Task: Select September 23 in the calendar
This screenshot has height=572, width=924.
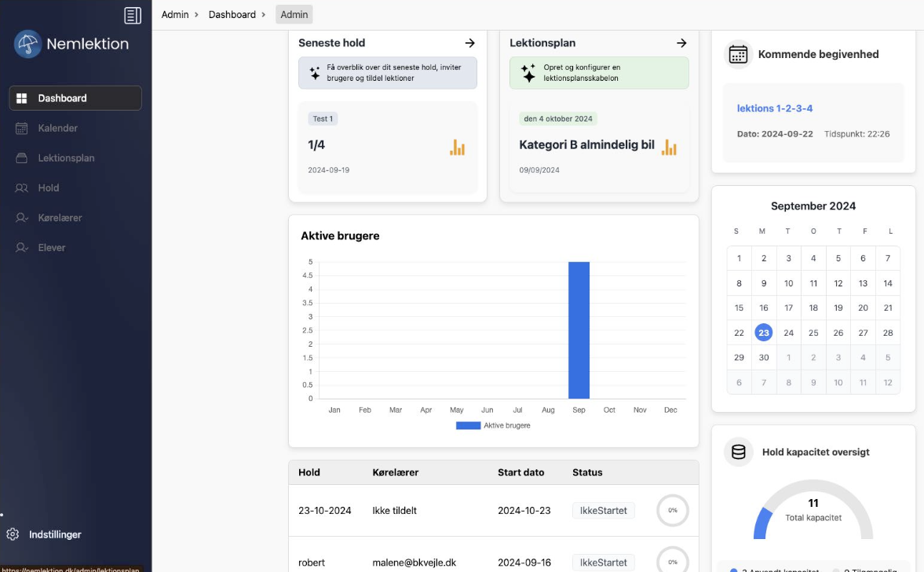Action: 763,333
